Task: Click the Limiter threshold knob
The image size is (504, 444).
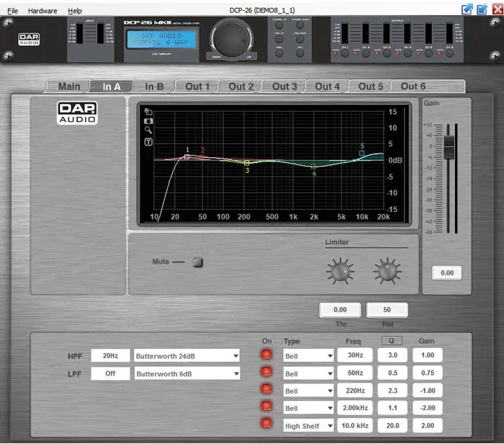Action: [x=340, y=271]
